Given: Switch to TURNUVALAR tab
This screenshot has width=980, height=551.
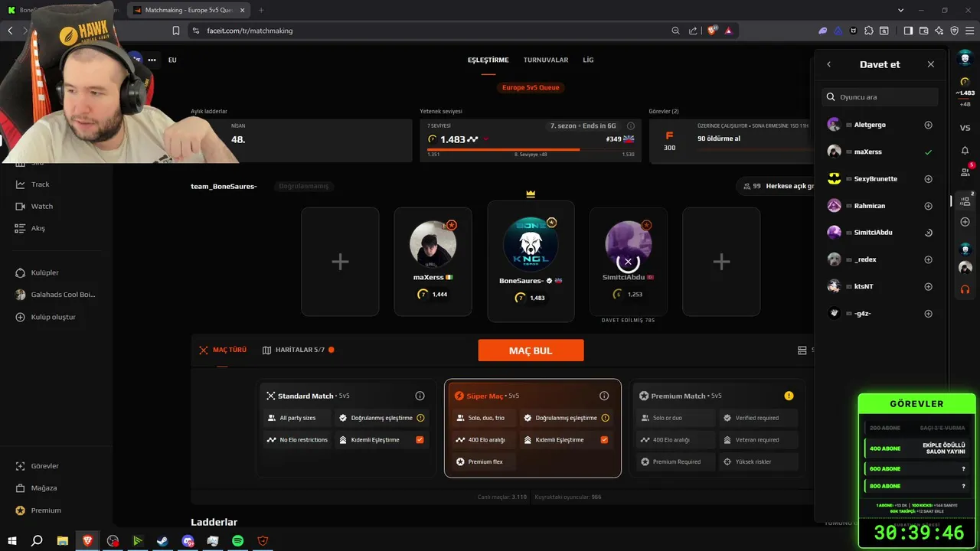Looking at the screenshot, I should (546, 60).
